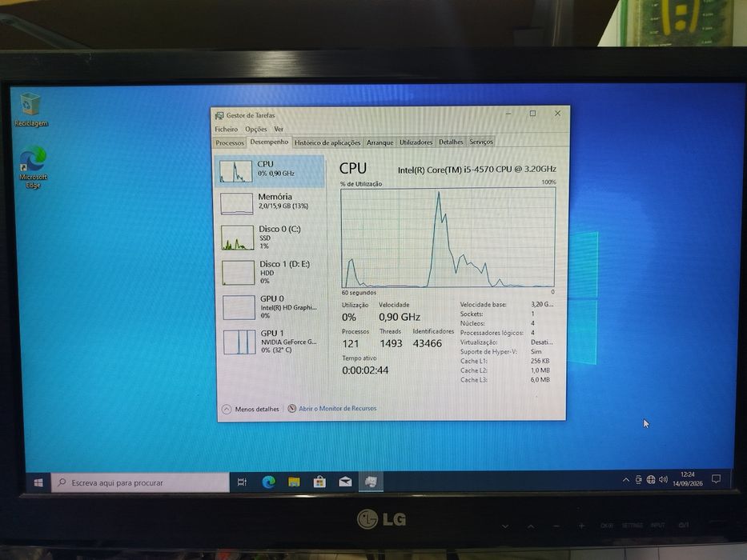Viewport: 747px width, 560px height.
Task: Switch to the Processos tab
Action: pos(230,143)
